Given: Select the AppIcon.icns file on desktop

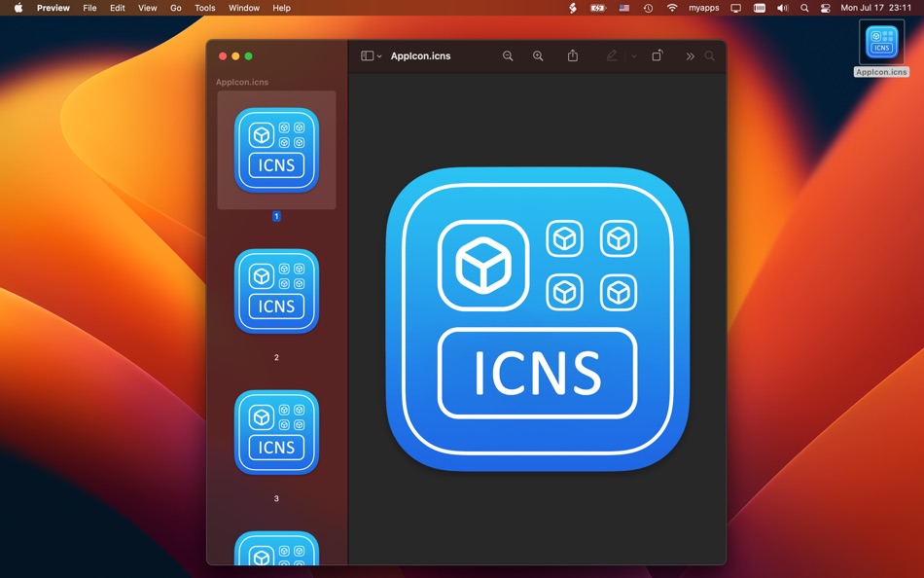Looking at the screenshot, I should pos(881,49).
